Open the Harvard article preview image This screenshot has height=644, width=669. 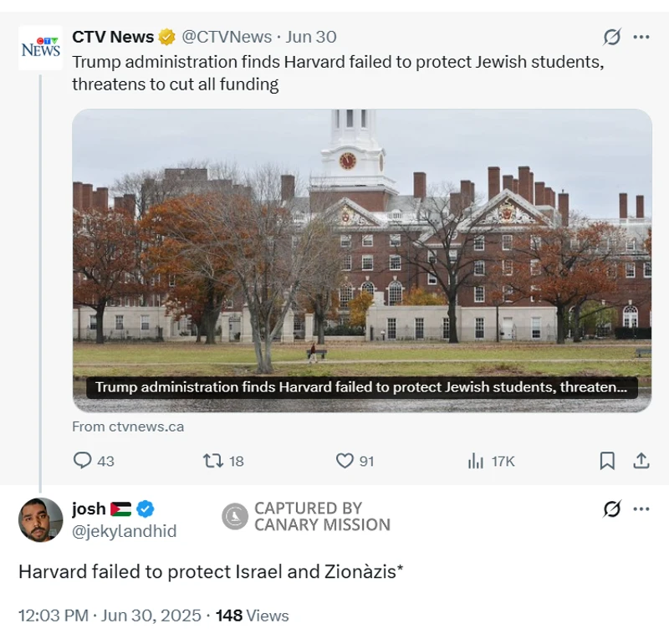pyautogui.click(x=361, y=251)
